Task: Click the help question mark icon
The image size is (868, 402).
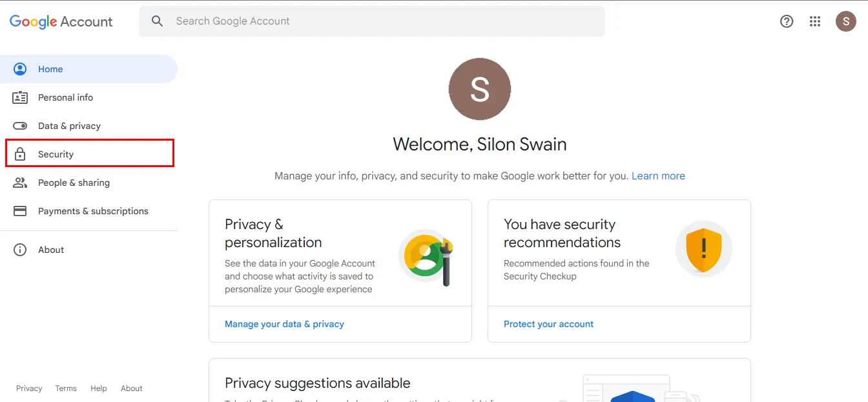Action: coord(787,21)
